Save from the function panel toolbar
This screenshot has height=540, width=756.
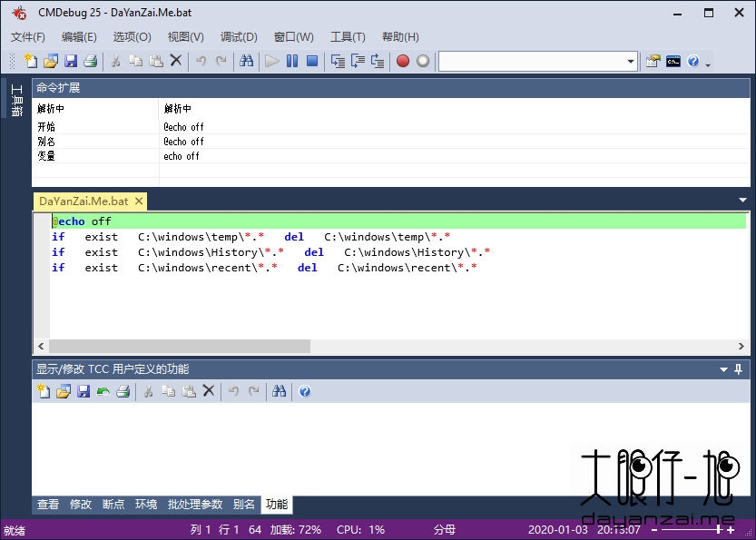point(83,391)
